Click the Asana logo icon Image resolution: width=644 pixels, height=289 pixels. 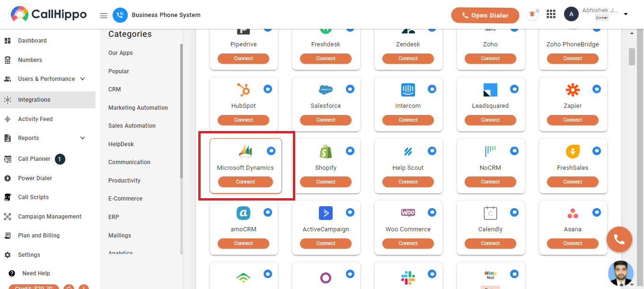[573, 214]
